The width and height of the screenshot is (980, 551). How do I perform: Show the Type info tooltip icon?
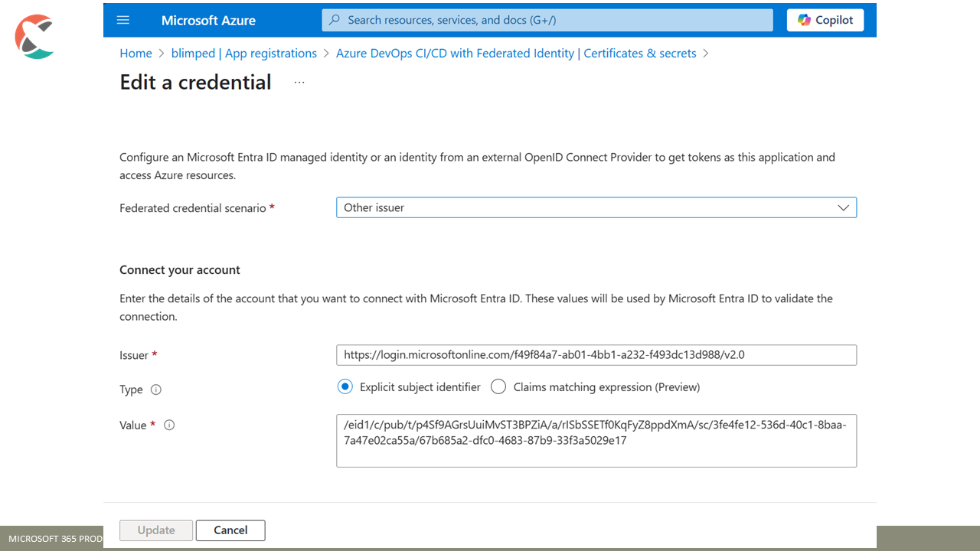tap(156, 390)
